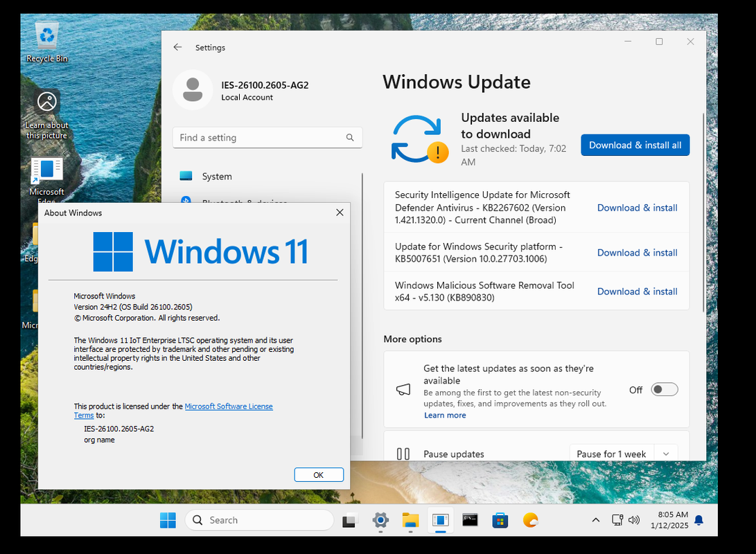
Task: Click the taskbar Search box
Action: [259, 520]
